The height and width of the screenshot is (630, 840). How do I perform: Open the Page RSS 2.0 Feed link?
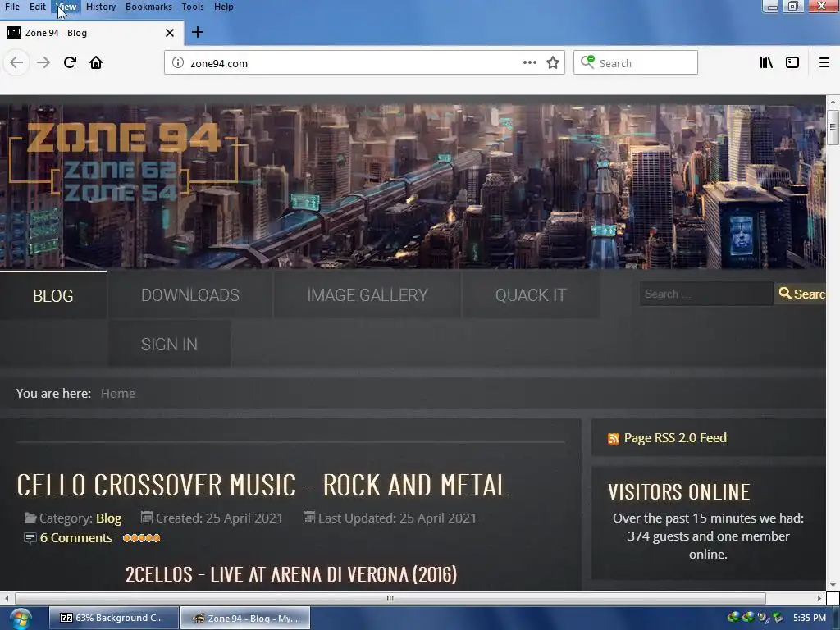coord(675,438)
